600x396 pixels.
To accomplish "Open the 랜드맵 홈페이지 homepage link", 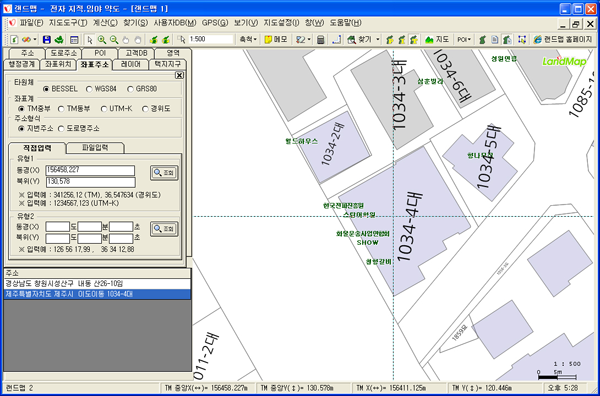I will coord(563,39).
